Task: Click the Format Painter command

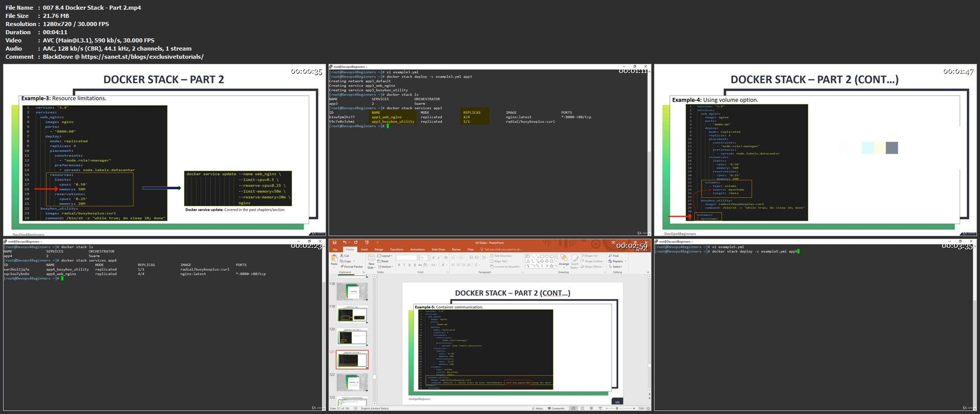Action: [352, 266]
